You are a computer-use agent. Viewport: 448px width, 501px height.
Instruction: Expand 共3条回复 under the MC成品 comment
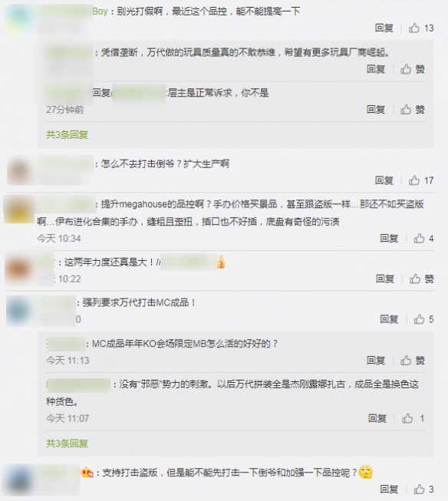[67, 443]
